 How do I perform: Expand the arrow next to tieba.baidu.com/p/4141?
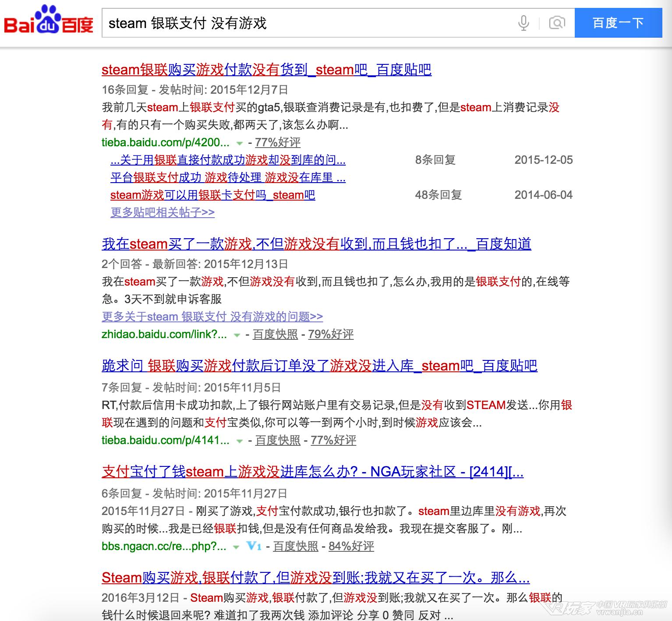[x=240, y=441]
